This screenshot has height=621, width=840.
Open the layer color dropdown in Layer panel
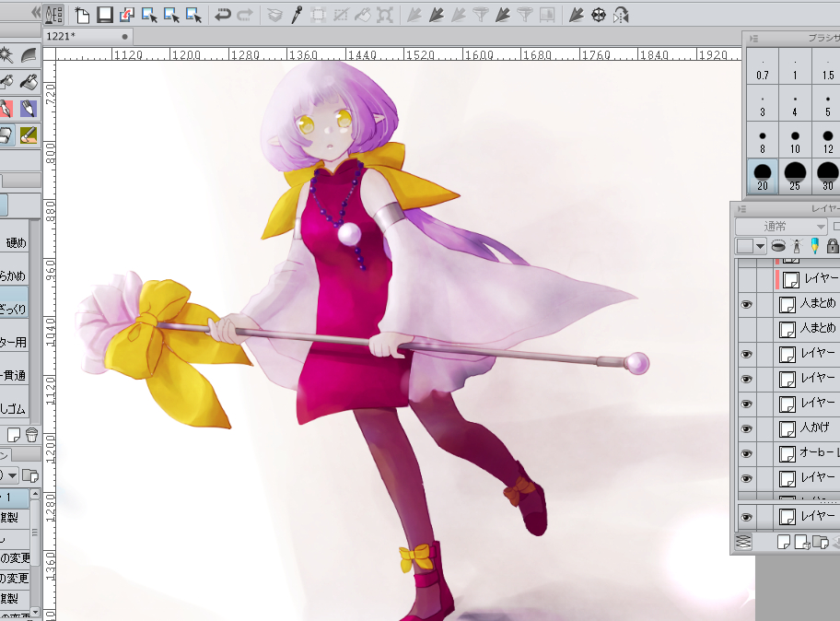pyautogui.click(x=750, y=246)
